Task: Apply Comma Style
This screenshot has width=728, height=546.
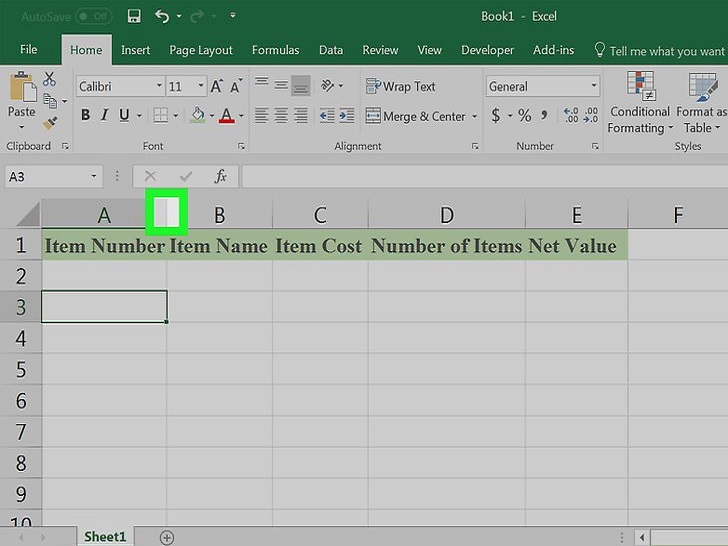Action: click(x=544, y=115)
